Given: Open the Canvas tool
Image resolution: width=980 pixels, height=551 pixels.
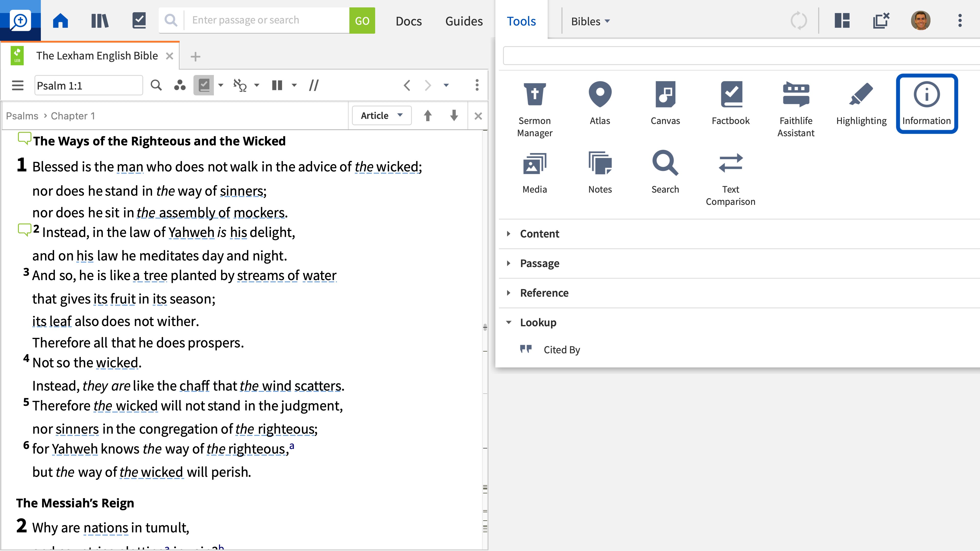Looking at the screenshot, I should [665, 103].
